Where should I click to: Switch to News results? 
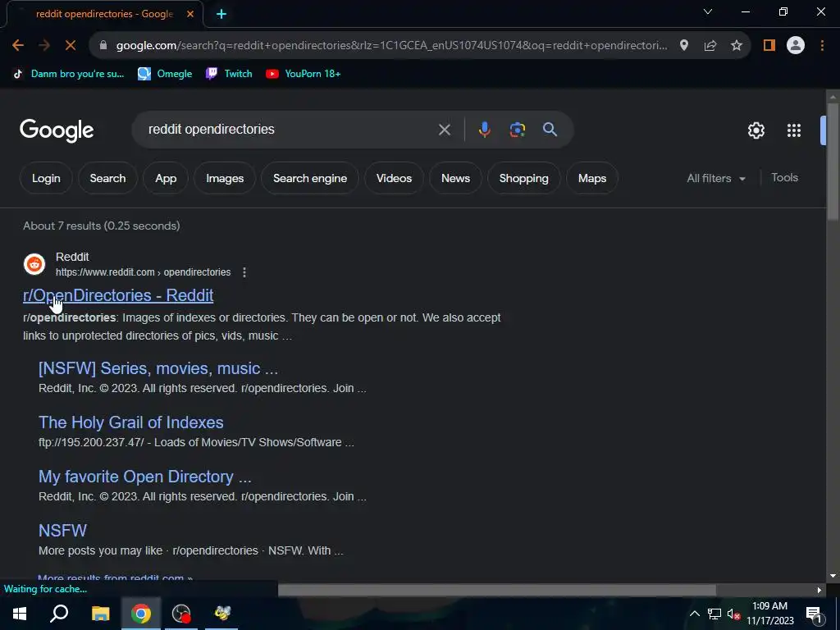click(x=455, y=178)
